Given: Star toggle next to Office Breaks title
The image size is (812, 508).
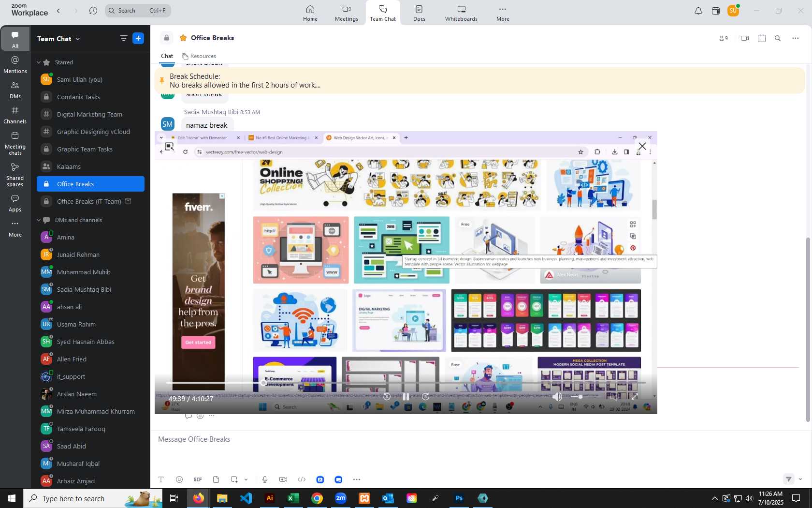Looking at the screenshot, I should click(183, 38).
